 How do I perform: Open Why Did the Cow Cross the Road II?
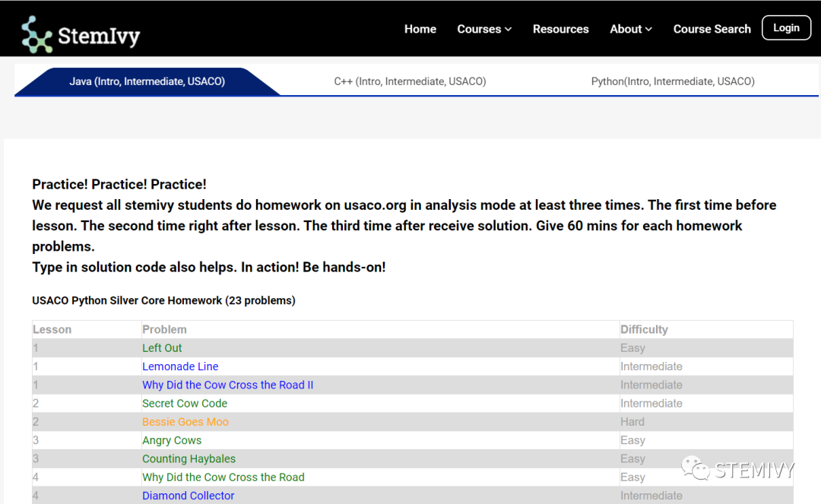pos(227,385)
